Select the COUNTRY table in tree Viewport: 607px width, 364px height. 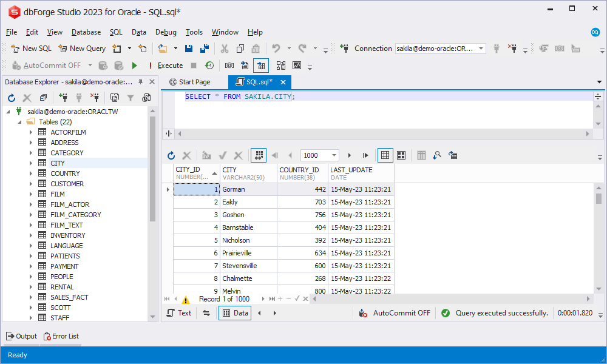[x=65, y=174]
